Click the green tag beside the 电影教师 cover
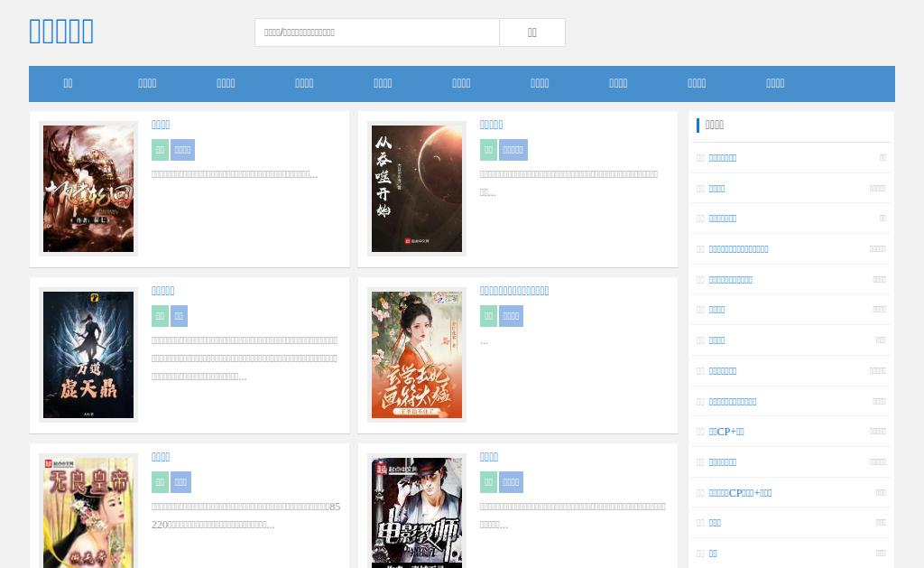 pos(488,482)
